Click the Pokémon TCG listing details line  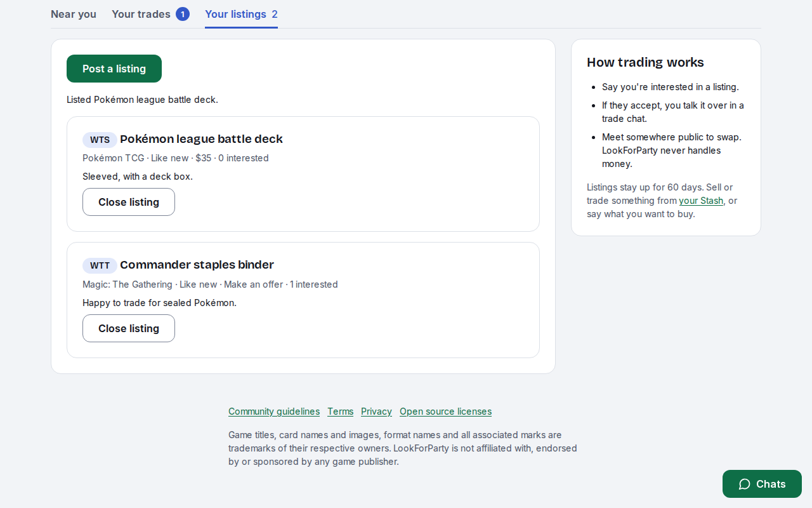pos(176,158)
